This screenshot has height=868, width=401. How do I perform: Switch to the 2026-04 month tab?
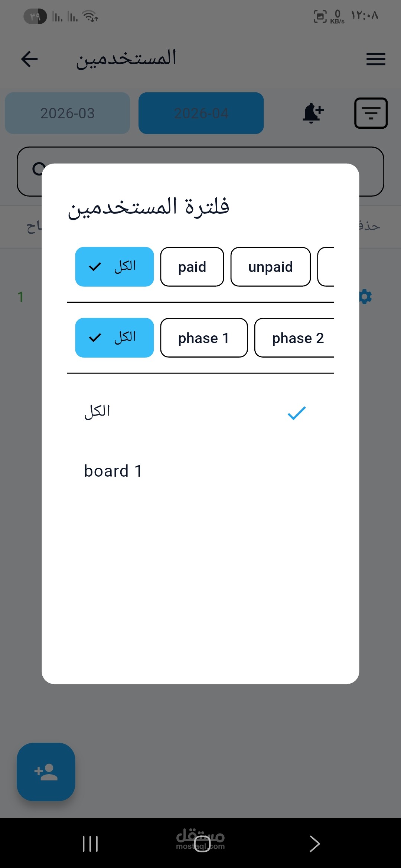201,113
